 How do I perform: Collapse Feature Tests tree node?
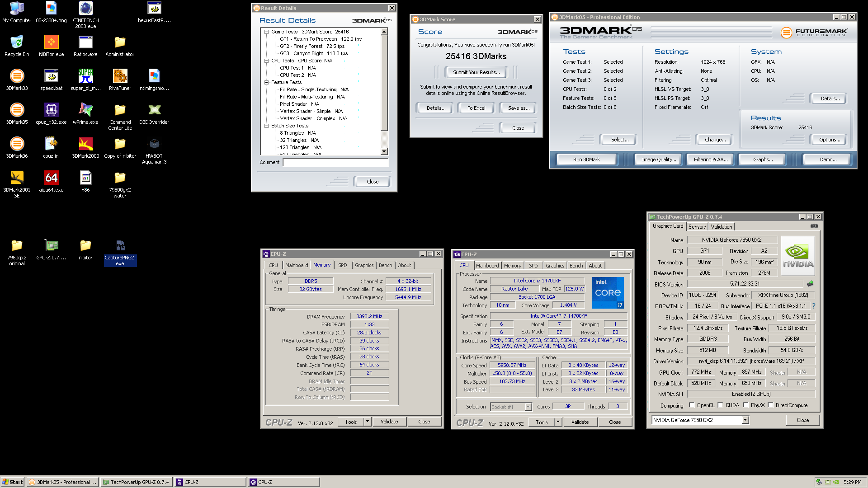pyautogui.click(x=266, y=82)
